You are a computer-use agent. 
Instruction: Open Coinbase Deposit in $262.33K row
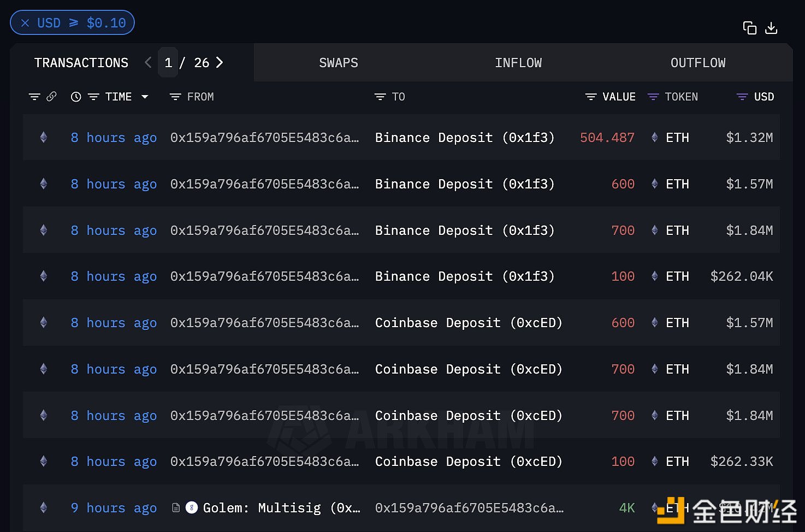(x=469, y=462)
